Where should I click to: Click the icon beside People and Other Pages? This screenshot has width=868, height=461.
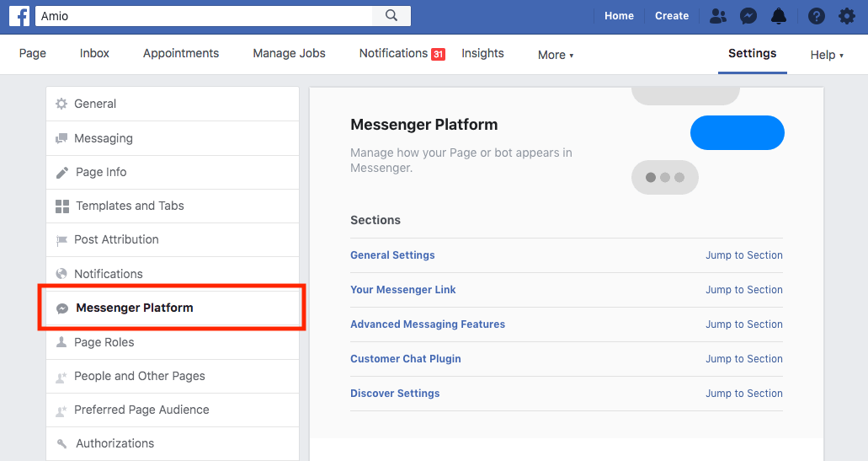point(61,377)
